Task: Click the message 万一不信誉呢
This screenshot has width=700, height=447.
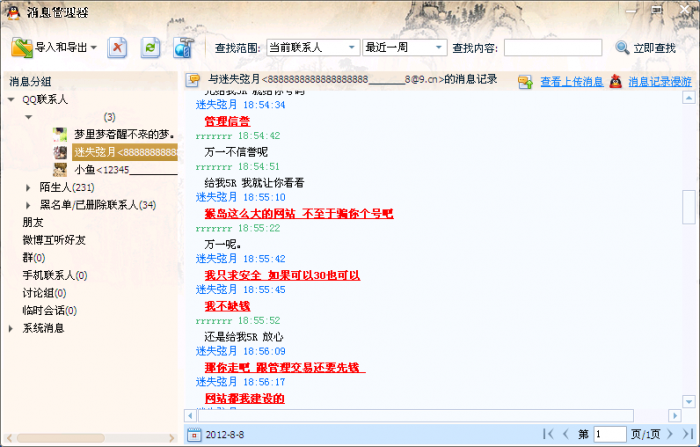Action: pos(236,152)
